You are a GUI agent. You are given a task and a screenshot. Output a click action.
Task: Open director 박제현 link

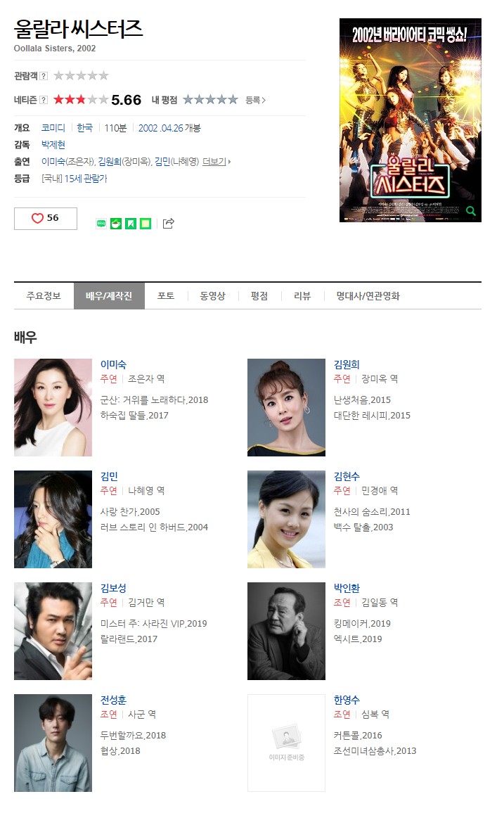click(53, 145)
